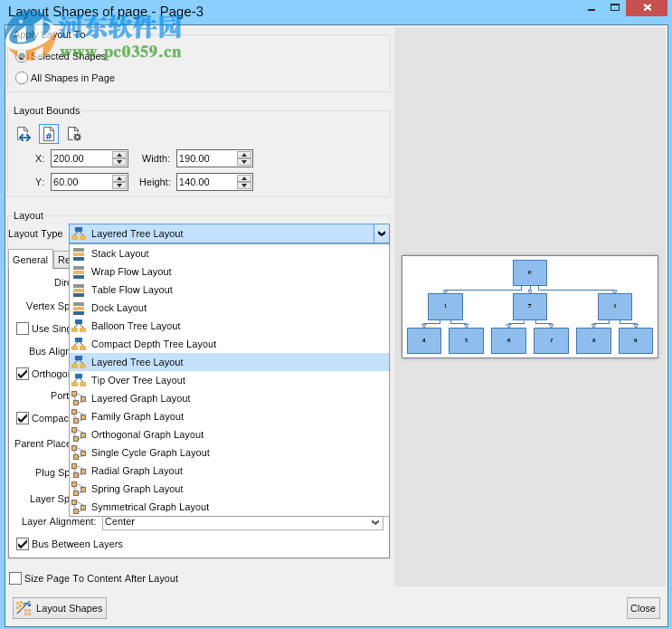Select Tip Over Tree Layout entry

(137, 380)
